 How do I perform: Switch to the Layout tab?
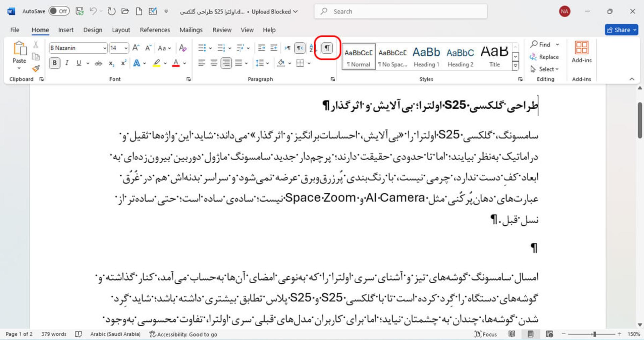click(x=121, y=30)
